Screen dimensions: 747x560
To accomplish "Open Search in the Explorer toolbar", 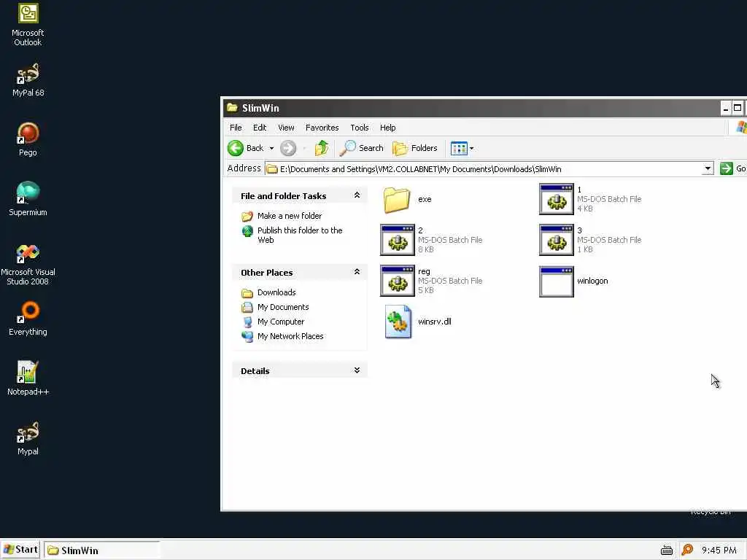I will [362, 148].
